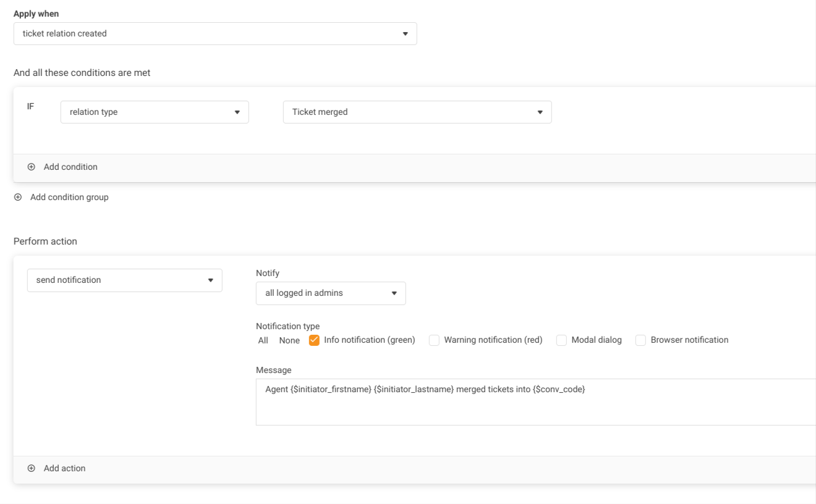Open the relation type condition dropdown
The image size is (816, 504).
[154, 112]
